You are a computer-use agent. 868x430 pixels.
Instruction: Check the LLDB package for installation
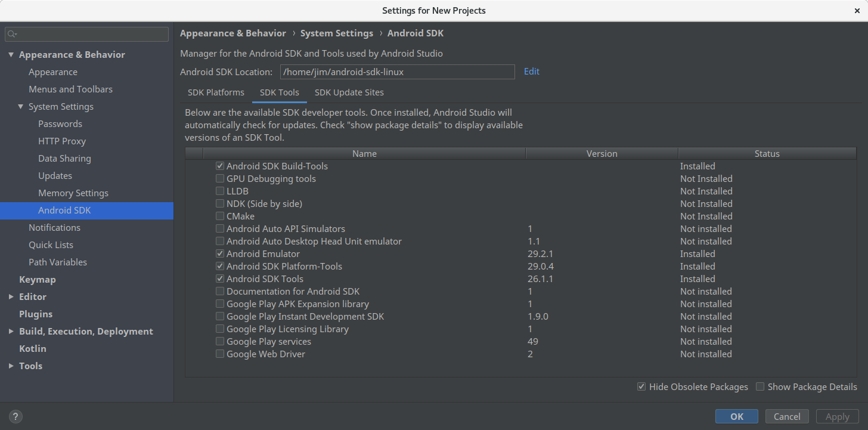point(220,191)
